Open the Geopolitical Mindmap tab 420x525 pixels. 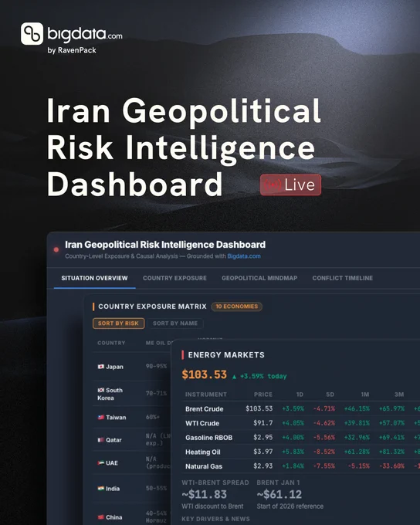tap(259, 278)
